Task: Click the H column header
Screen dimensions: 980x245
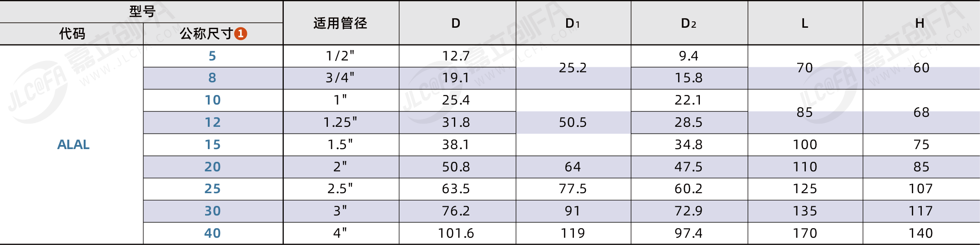Action: click(x=920, y=23)
